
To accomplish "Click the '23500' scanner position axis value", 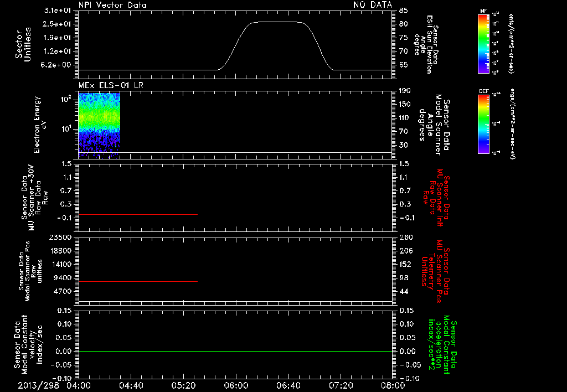I will point(60,237).
